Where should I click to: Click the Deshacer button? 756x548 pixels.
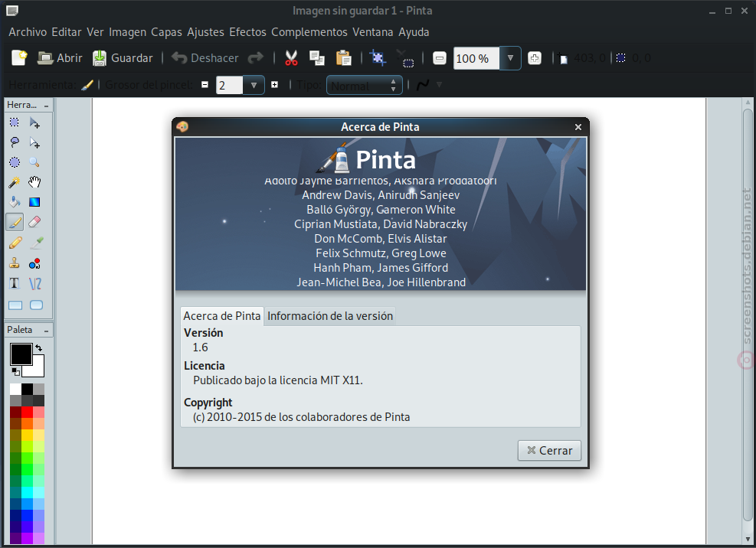[205, 58]
